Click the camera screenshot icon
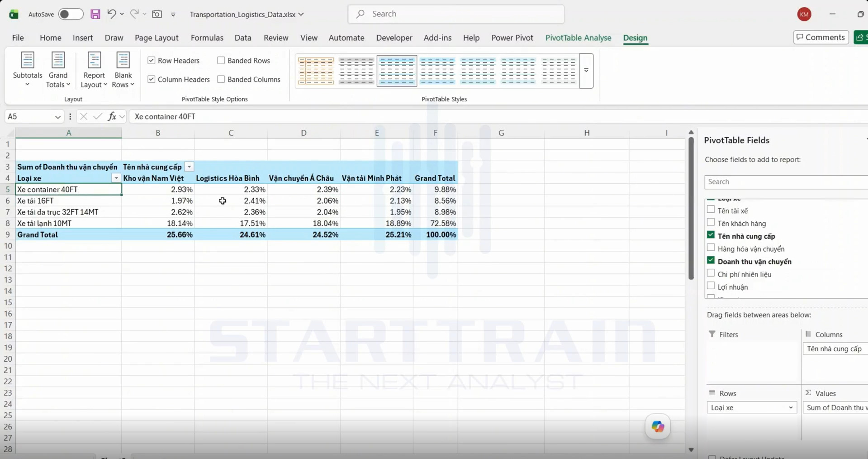 (157, 14)
